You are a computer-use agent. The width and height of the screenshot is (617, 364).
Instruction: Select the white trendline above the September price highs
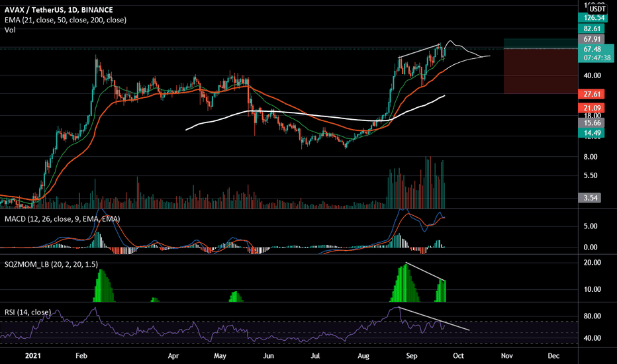(419, 50)
